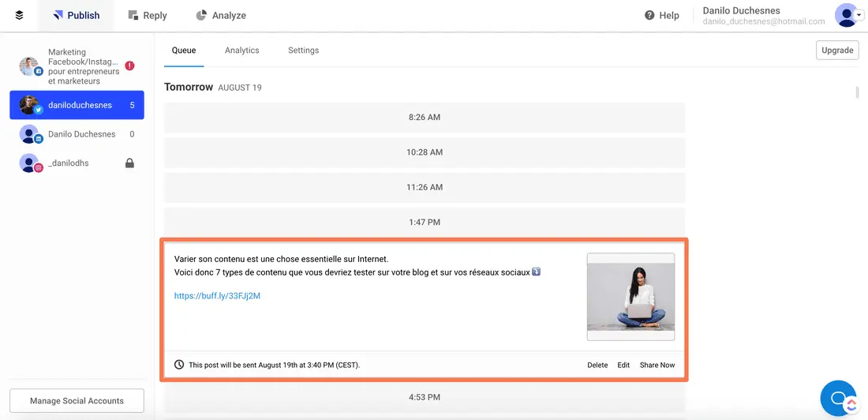Click the Manage Social Accounts button
Viewport: 868px width, 420px height.
click(x=77, y=400)
